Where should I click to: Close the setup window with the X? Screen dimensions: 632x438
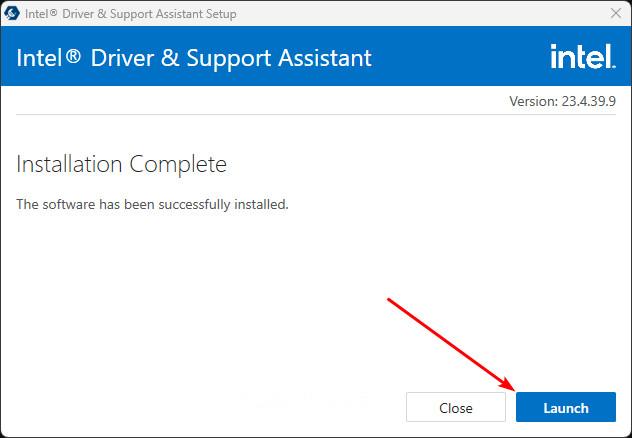(x=615, y=13)
